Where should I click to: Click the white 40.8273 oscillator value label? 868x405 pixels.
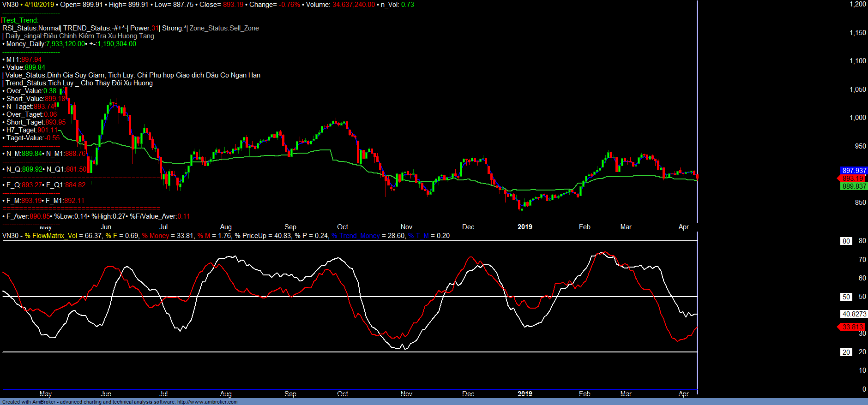[854, 314]
